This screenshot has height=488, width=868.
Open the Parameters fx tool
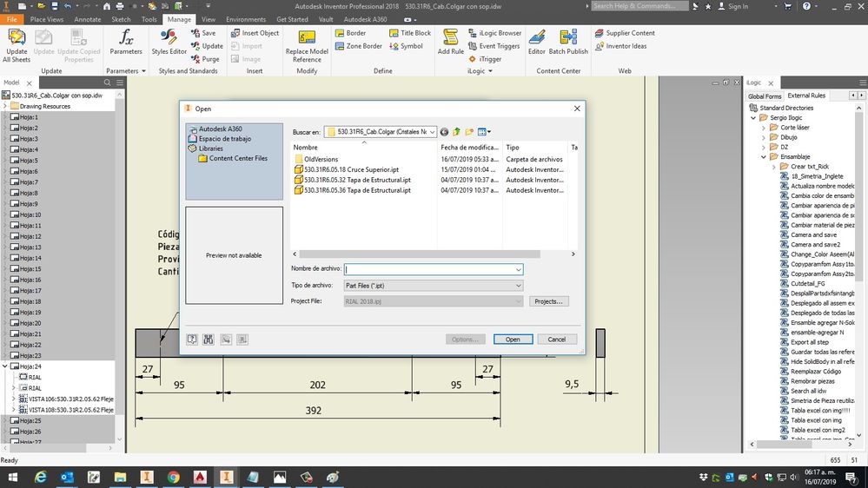(126, 37)
